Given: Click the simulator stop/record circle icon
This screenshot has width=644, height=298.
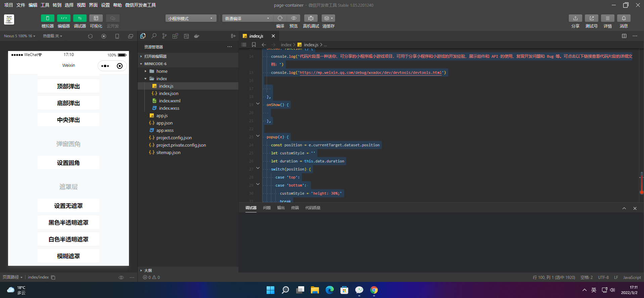Looking at the screenshot, I should (x=104, y=36).
